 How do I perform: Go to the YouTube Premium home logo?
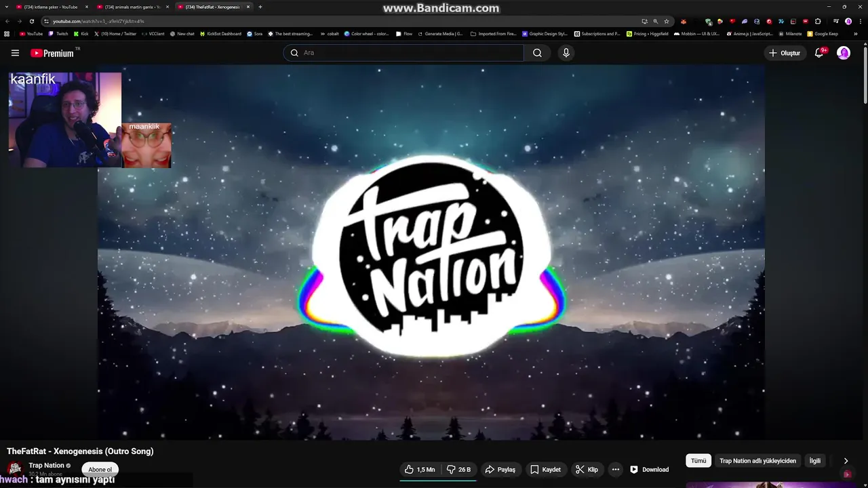[x=52, y=53]
